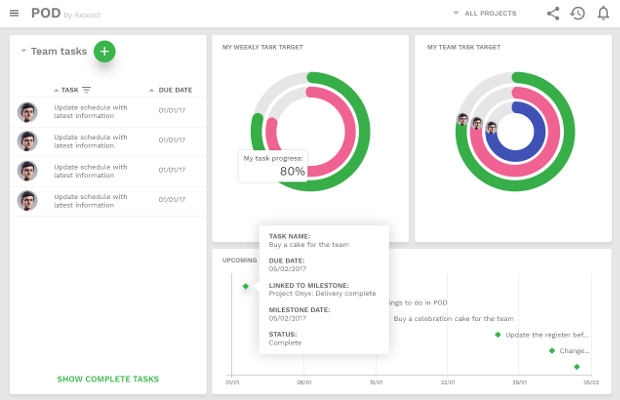Sort tasks by the TASK column
The width and height of the screenshot is (620, 400).
[69, 90]
